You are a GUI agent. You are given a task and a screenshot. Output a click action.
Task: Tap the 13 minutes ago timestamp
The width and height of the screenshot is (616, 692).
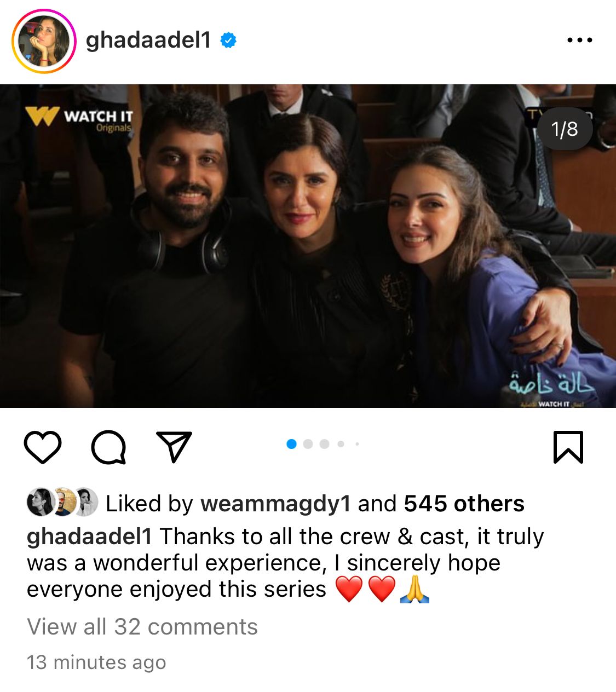96,662
